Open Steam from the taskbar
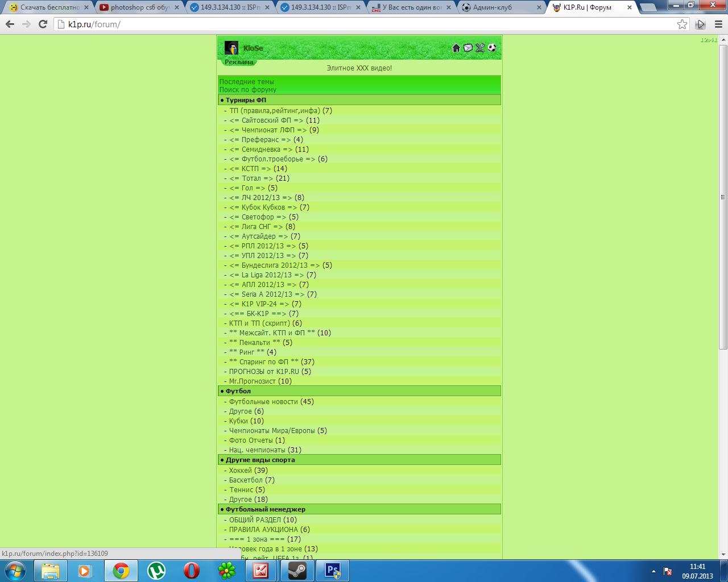 (297, 571)
